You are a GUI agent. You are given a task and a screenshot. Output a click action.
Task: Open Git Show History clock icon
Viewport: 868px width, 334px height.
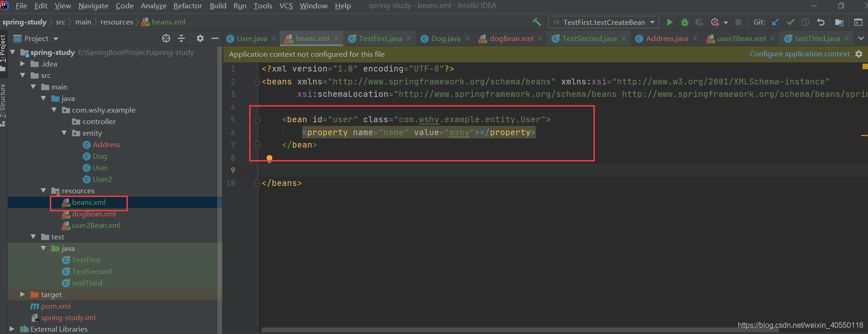[x=805, y=22]
